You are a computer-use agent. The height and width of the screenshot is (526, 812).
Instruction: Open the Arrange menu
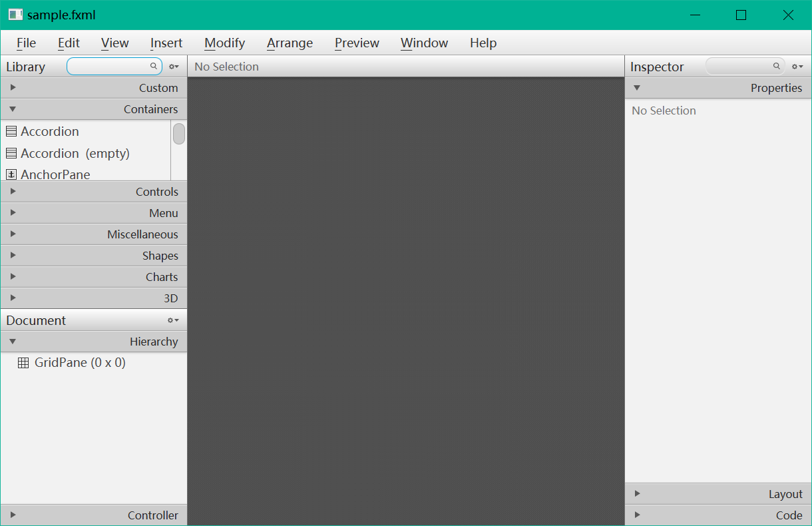tap(290, 43)
